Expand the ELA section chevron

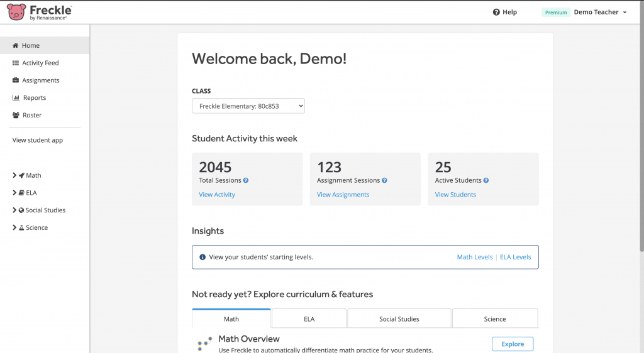click(14, 192)
